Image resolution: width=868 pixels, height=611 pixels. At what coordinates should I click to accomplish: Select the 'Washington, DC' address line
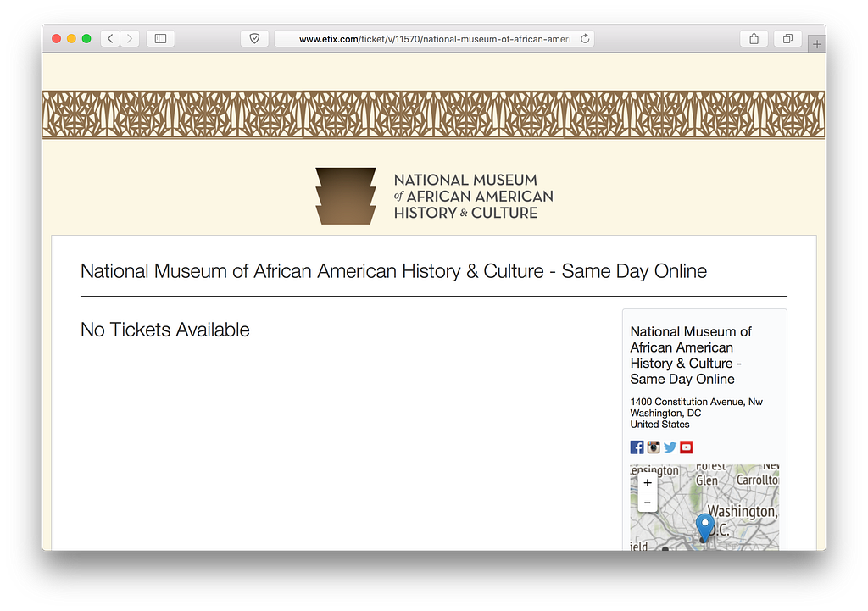pos(666,413)
